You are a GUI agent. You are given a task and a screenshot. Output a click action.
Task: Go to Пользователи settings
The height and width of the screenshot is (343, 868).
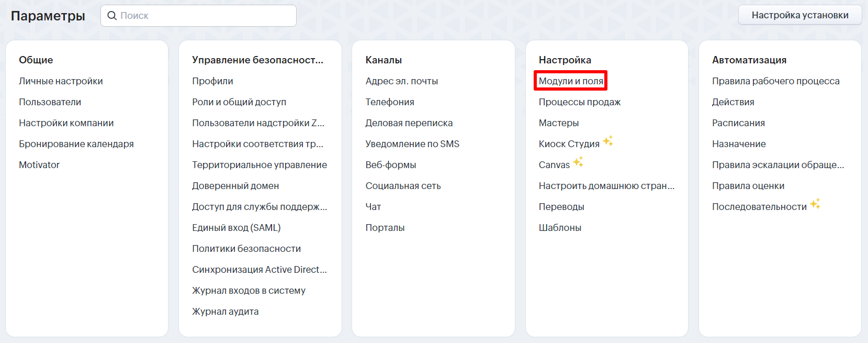pyautogui.click(x=50, y=102)
